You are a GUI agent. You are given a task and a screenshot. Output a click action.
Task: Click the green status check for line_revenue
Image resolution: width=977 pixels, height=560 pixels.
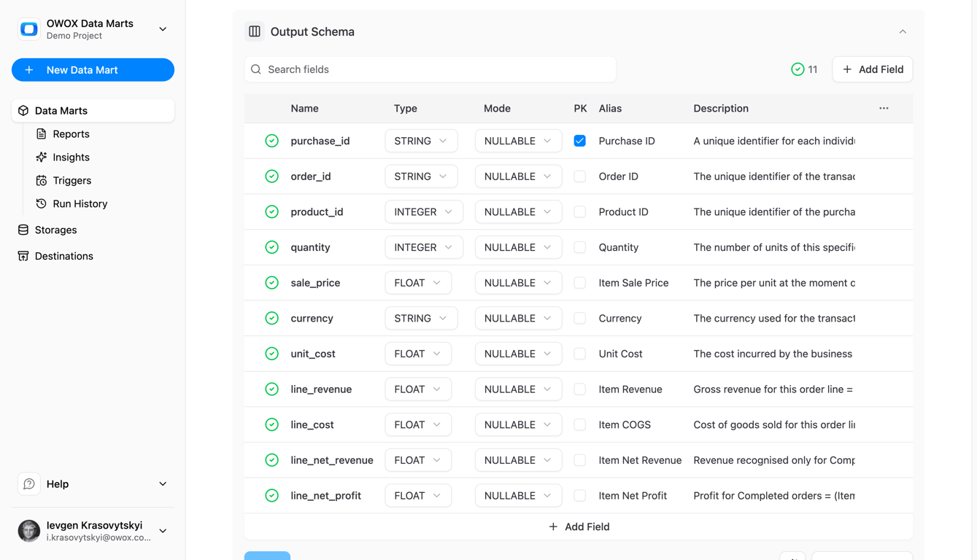(271, 389)
